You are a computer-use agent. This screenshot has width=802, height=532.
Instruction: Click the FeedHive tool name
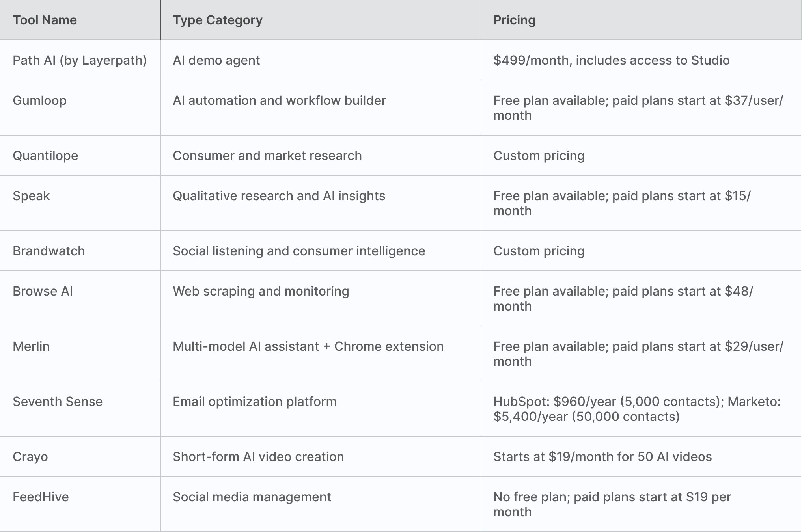41,497
